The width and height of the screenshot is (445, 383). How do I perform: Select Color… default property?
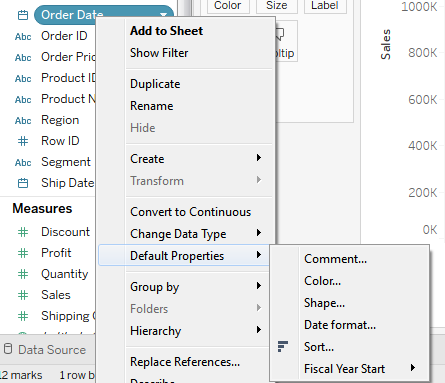click(x=322, y=281)
